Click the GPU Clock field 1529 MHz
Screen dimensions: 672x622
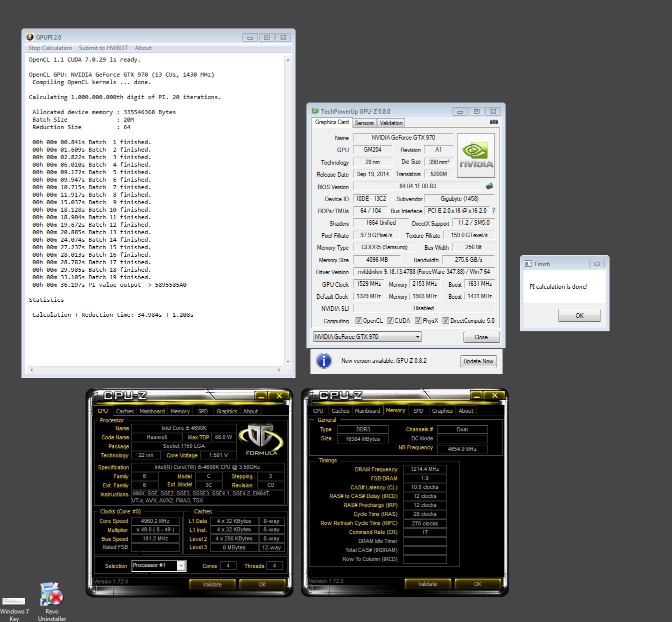pos(369,284)
